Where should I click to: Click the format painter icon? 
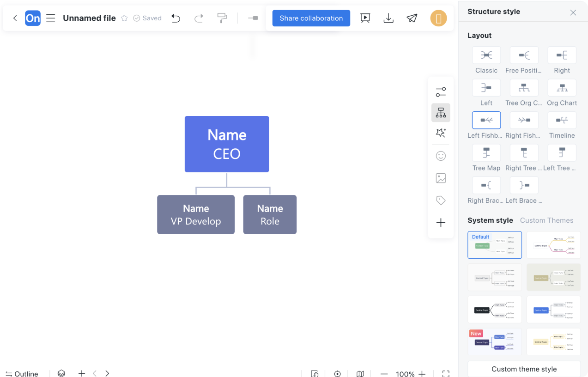(x=222, y=18)
